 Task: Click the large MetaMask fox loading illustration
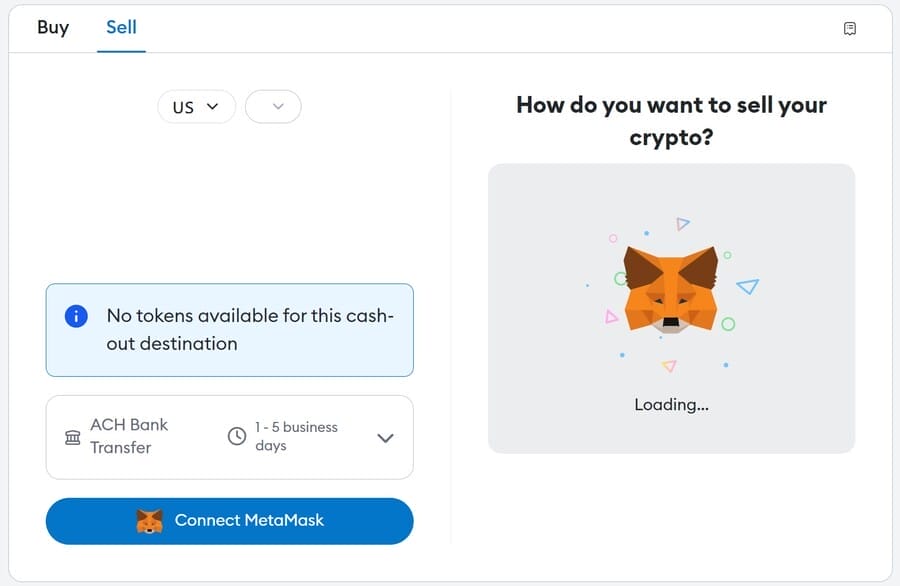point(671,287)
